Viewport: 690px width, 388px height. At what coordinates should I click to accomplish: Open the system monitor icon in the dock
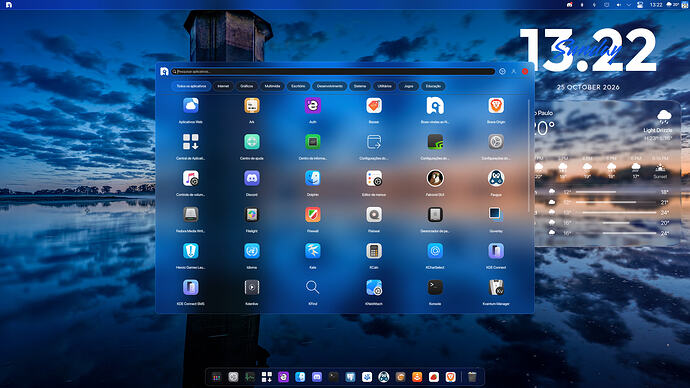click(x=250, y=377)
